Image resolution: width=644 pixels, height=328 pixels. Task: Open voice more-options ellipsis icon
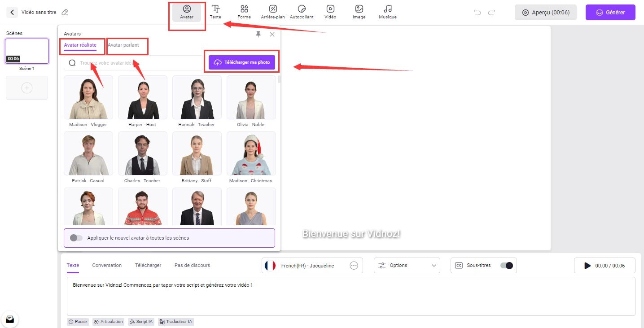click(x=354, y=266)
